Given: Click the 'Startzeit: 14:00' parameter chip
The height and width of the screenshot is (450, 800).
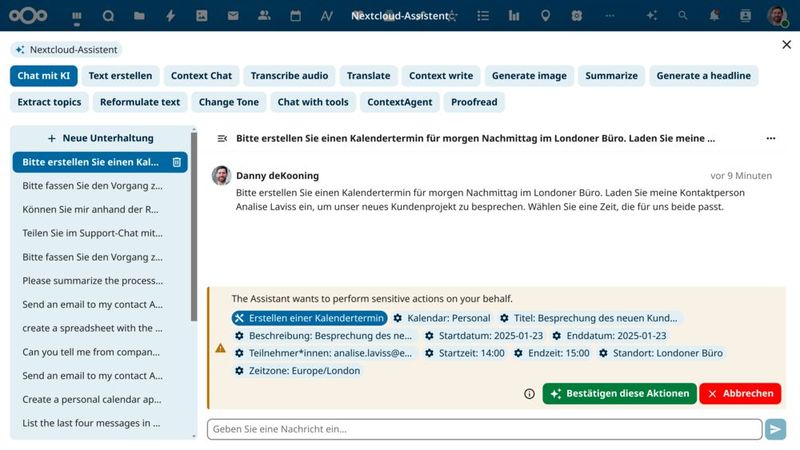Looking at the screenshot, I should pyautogui.click(x=465, y=353).
